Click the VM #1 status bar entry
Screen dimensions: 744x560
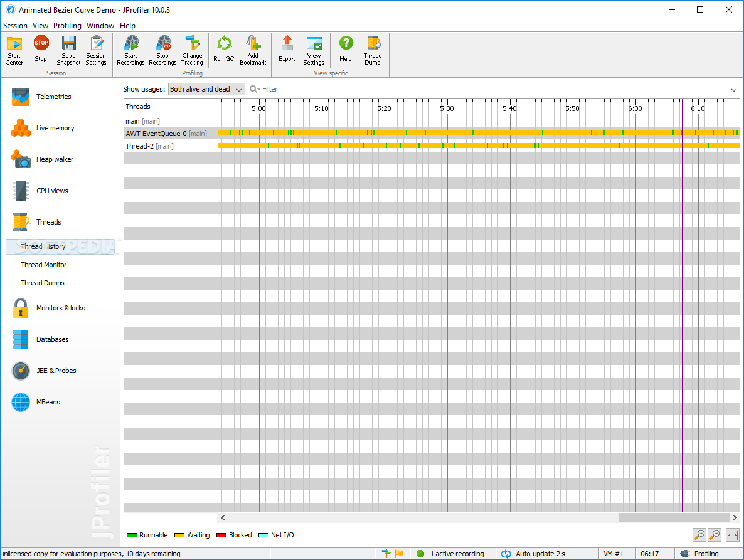614,554
